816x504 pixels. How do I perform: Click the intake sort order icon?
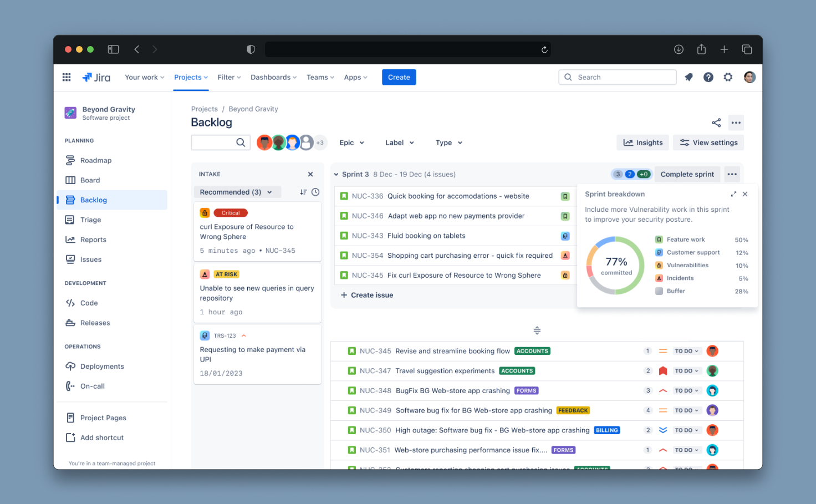[303, 192]
